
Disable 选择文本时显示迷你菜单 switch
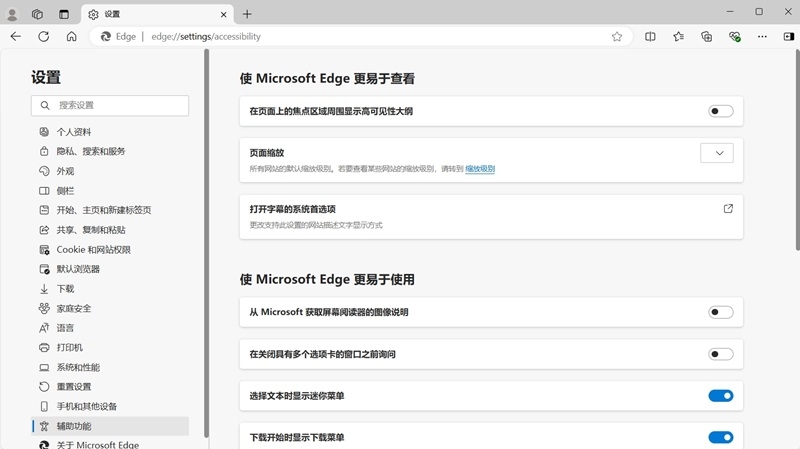point(720,396)
